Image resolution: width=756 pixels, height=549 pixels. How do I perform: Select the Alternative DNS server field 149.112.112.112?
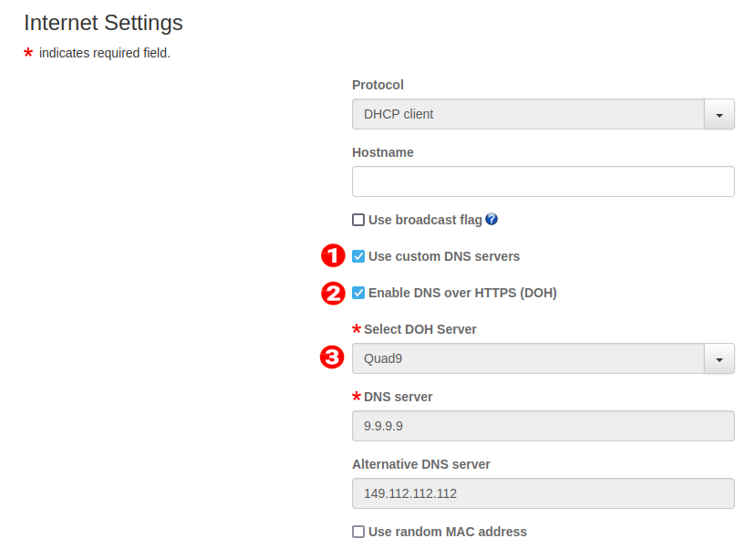pyautogui.click(x=543, y=493)
